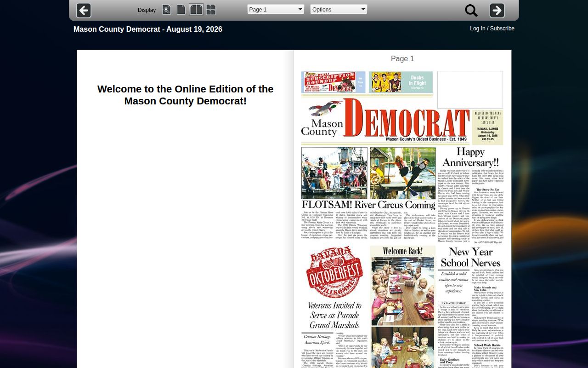Open the Options dropdown
588x368 pixels.
[x=339, y=9]
